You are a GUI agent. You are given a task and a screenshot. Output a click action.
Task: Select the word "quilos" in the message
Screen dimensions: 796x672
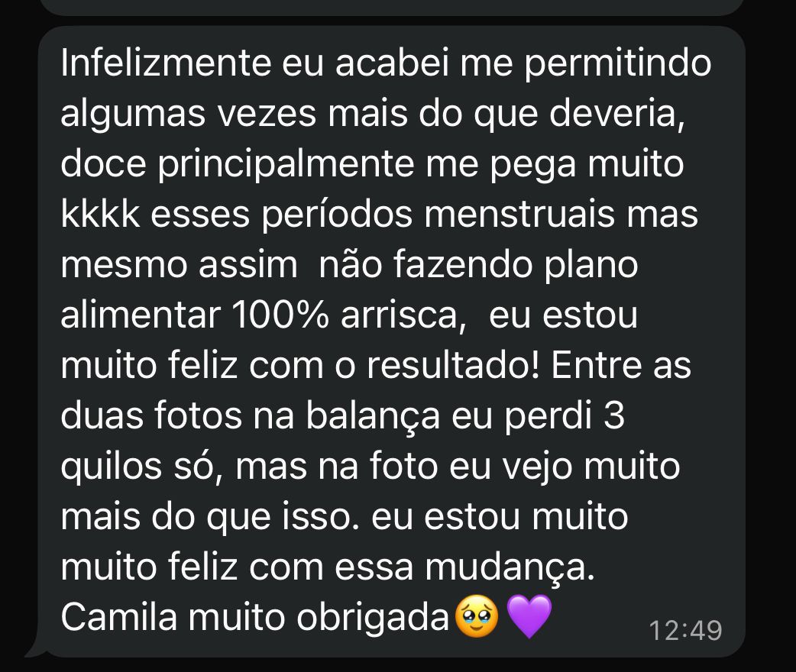112,467
